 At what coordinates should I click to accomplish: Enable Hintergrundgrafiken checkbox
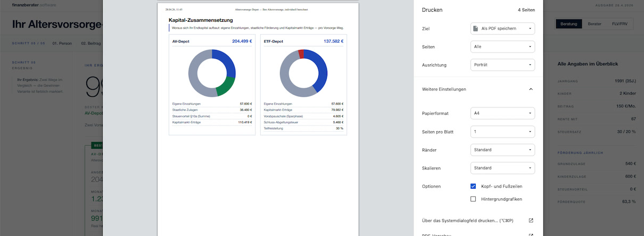pos(473,199)
